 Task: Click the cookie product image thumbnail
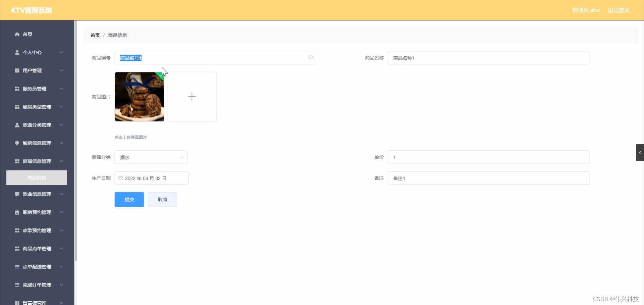click(139, 97)
